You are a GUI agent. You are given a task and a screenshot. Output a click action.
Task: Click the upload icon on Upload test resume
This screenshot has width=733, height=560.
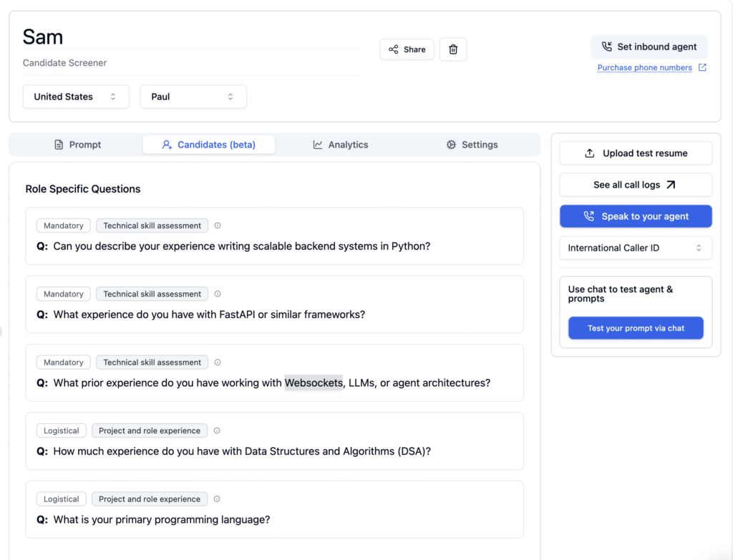click(x=590, y=153)
